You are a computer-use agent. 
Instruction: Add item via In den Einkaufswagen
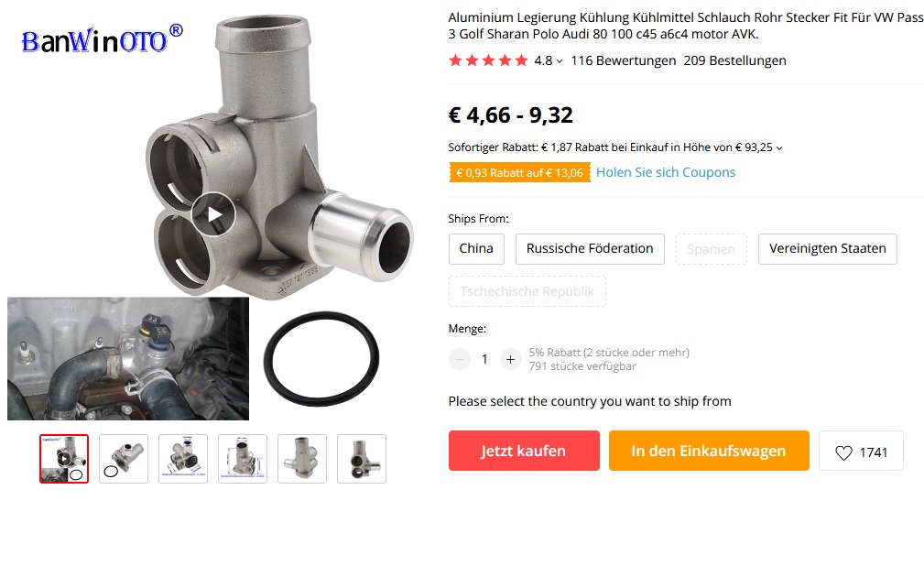[709, 451]
